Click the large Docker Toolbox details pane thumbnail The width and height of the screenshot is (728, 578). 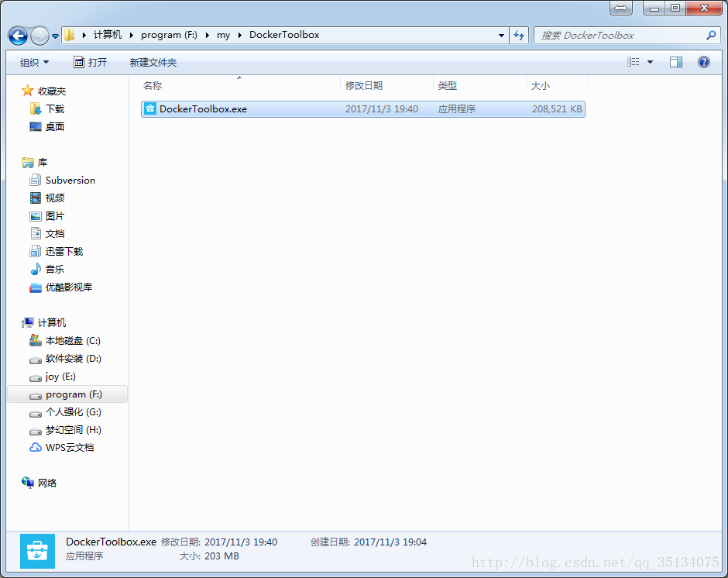[38, 551]
